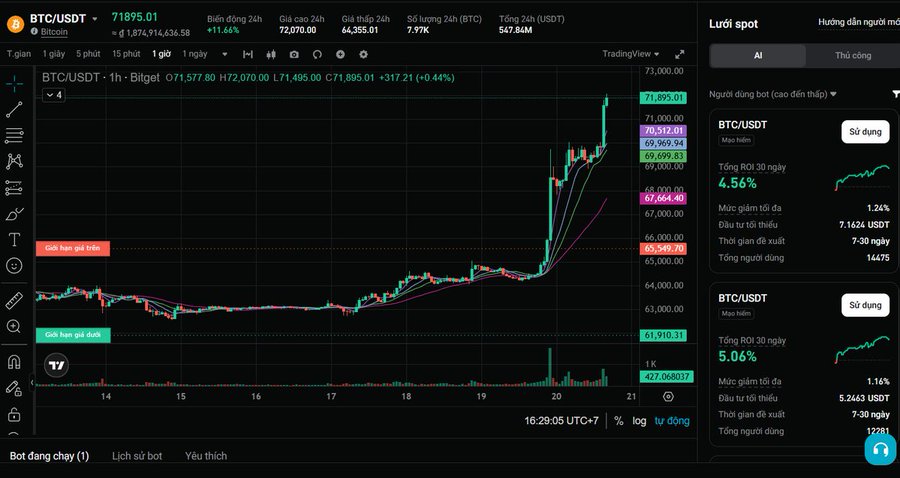The height and width of the screenshot is (478, 900).
Task: Select the brush drawing tool
Action: point(14,214)
